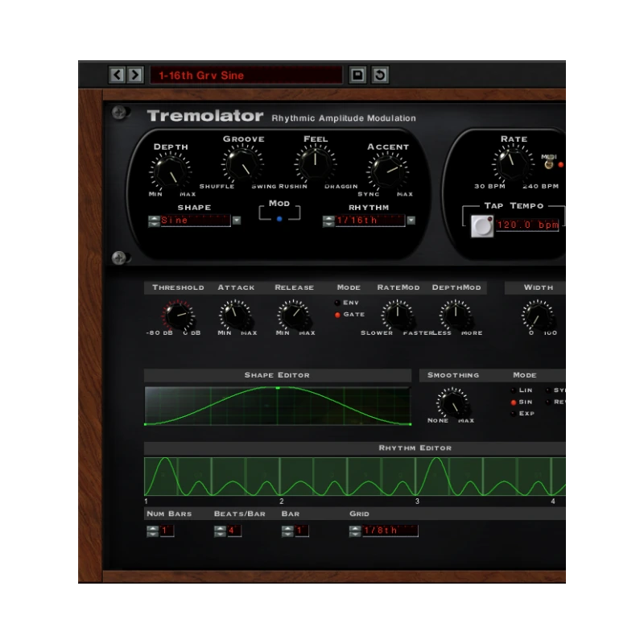Click the Bar stepper arrows
Viewport: 644px width, 644px height.
click(x=287, y=531)
